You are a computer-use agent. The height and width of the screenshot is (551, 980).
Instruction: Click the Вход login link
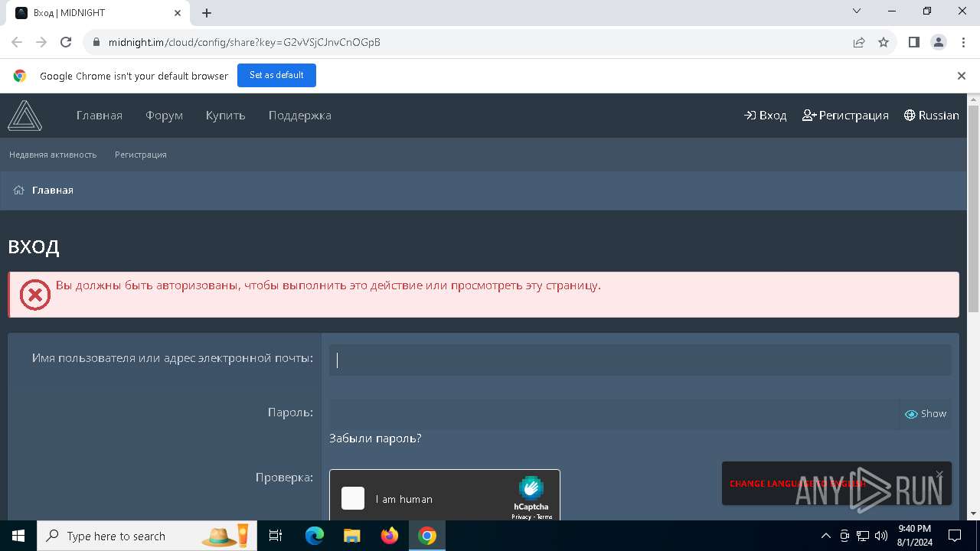[x=765, y=116]
